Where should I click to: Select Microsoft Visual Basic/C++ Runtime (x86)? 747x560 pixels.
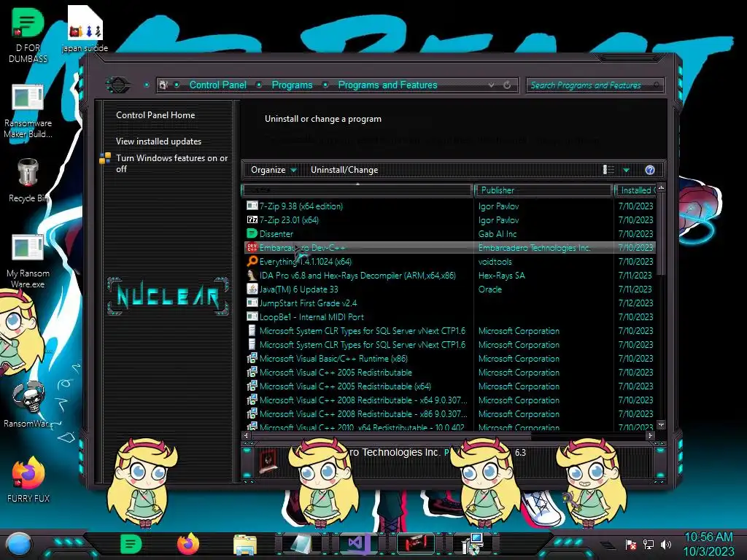449,358
